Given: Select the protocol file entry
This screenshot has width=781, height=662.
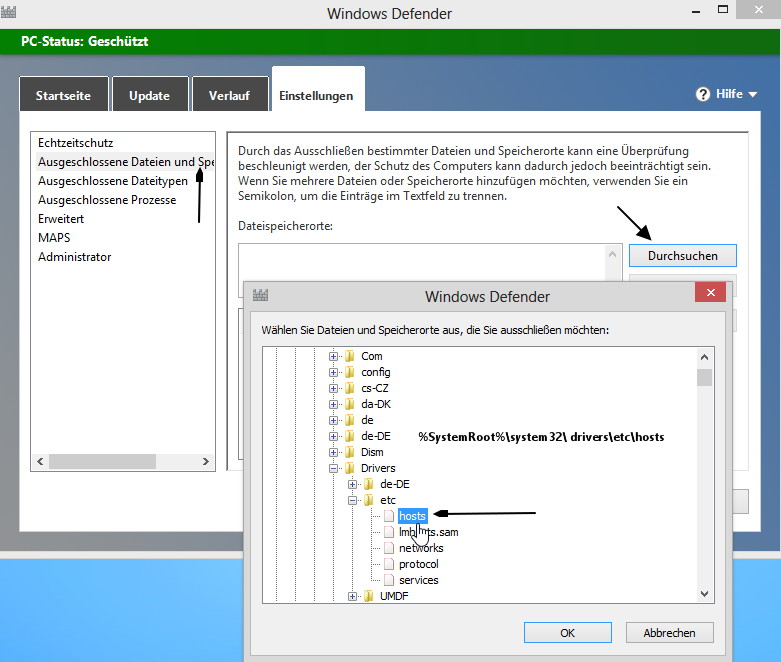Looking at the screenshot, I should 418,564.
